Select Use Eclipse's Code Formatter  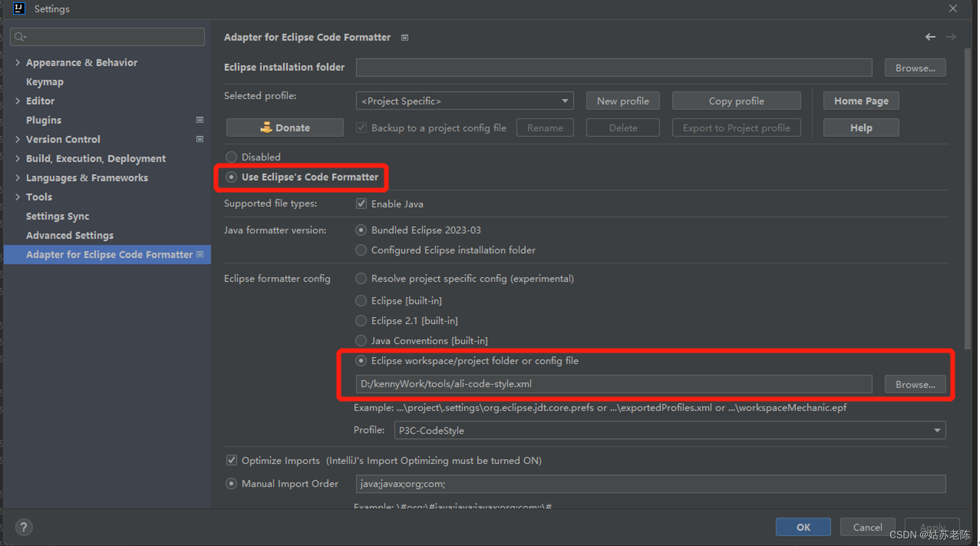pos(231,177)
